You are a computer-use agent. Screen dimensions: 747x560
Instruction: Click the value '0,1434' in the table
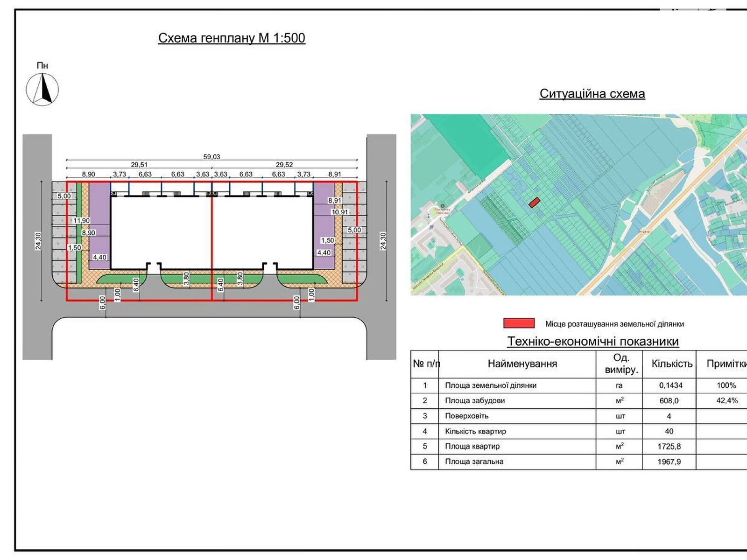[671, 385]
